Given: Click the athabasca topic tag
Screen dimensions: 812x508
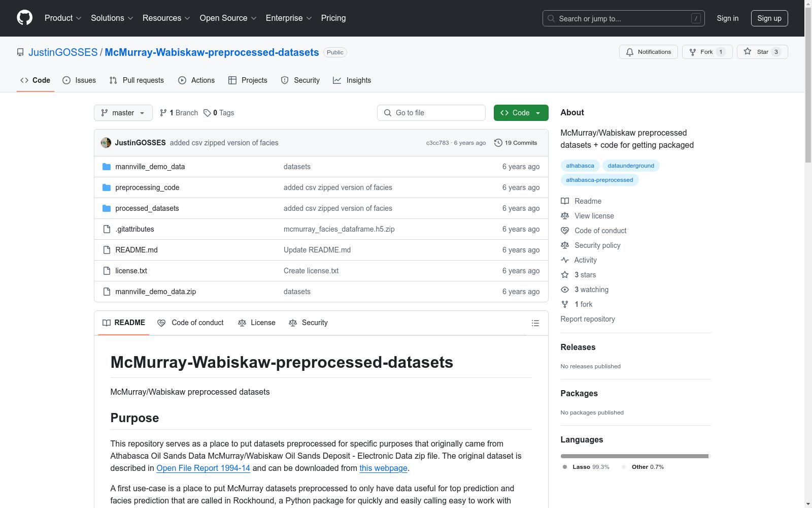Looking at the screenshot, I should pyautogui.click(x=580, y=166).
